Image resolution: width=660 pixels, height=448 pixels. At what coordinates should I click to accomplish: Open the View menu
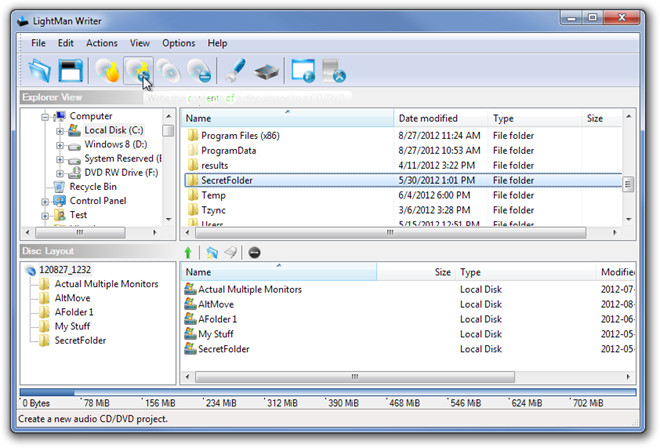pos(140,43)
